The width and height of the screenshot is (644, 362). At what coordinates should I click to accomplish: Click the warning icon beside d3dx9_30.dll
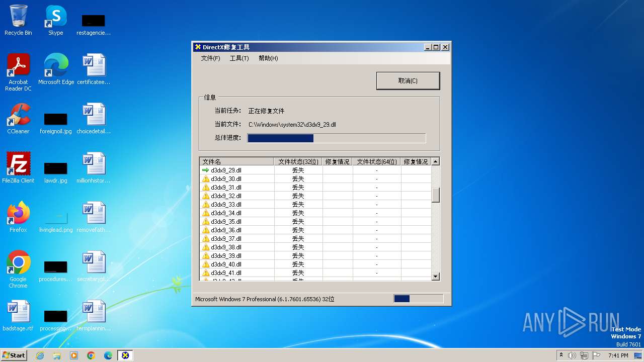[205, 179]
